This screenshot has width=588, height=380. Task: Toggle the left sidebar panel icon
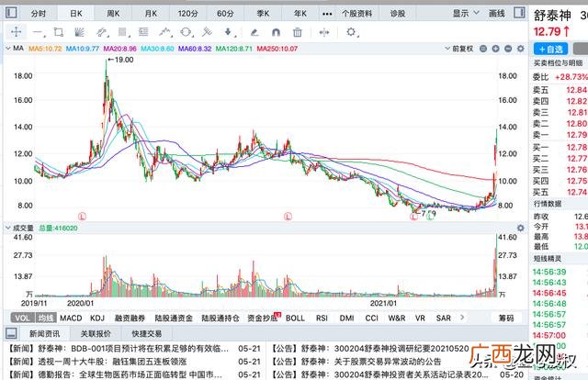coord(11,13)
